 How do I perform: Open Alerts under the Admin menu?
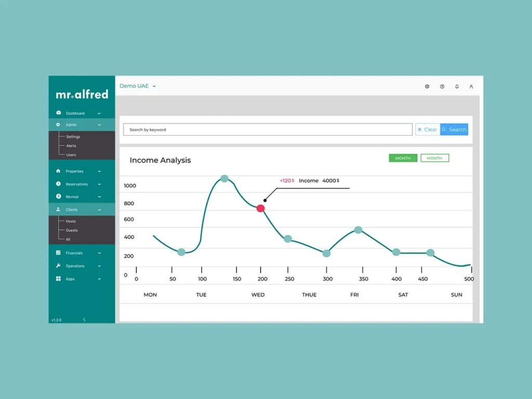coord(71,146)
